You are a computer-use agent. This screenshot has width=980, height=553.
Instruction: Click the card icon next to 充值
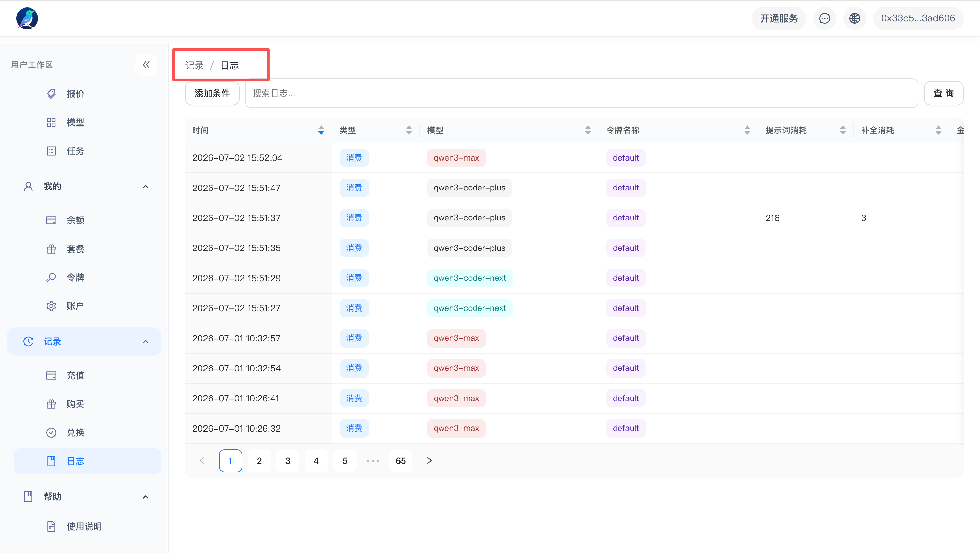pyautogui.click(x=51, y=375)
